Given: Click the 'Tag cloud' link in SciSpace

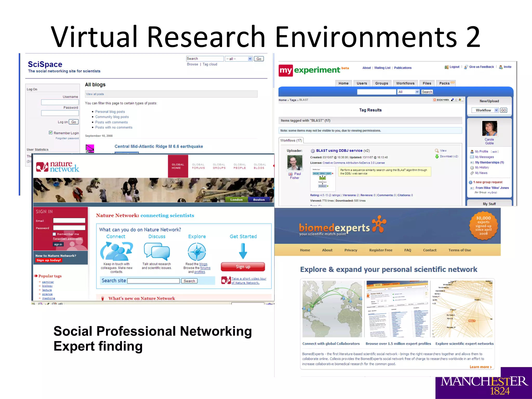Looking at the screenshot, I should pyautogui.click(x=210, y=64).
